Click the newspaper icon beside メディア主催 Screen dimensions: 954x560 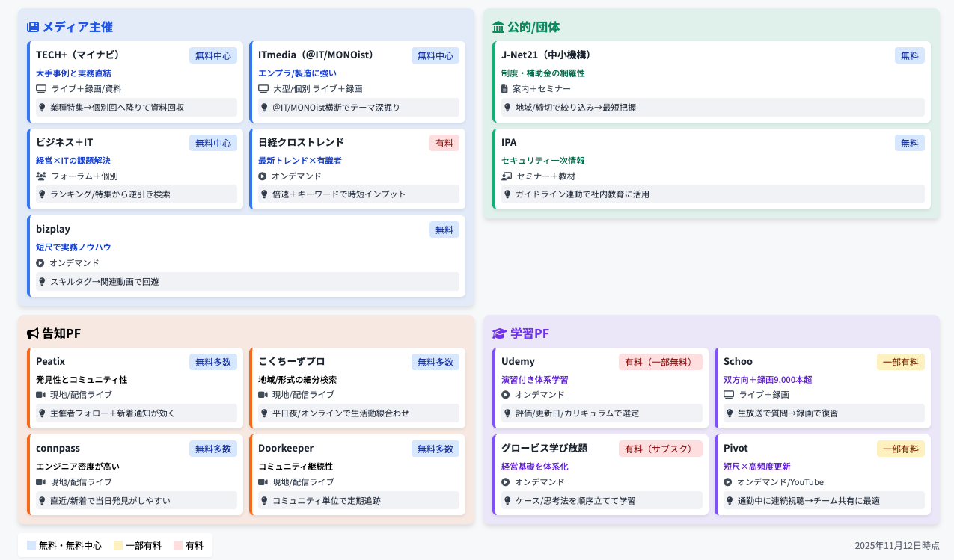tap(33, 27)
